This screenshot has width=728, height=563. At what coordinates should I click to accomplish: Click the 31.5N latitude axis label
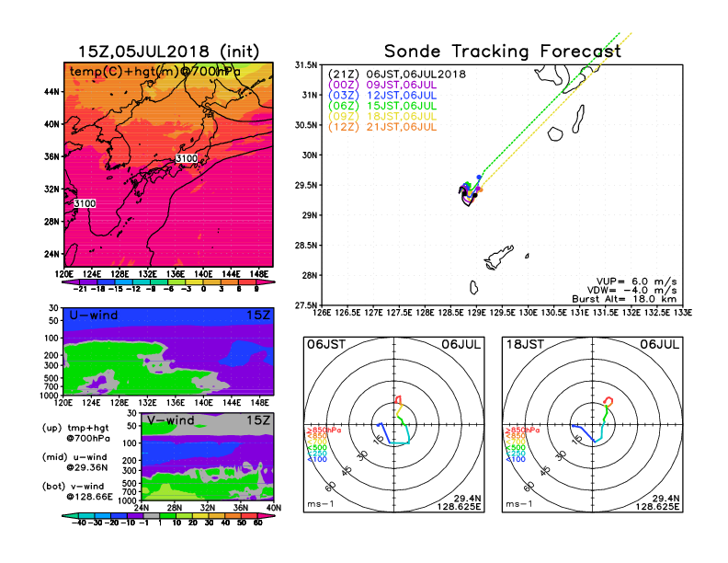(x=306, y=65)
